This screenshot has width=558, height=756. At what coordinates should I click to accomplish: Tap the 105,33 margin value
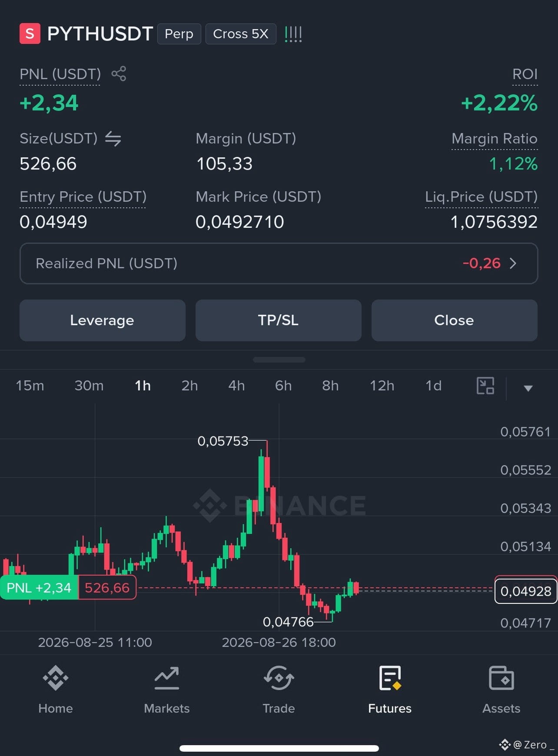[224, 164]
